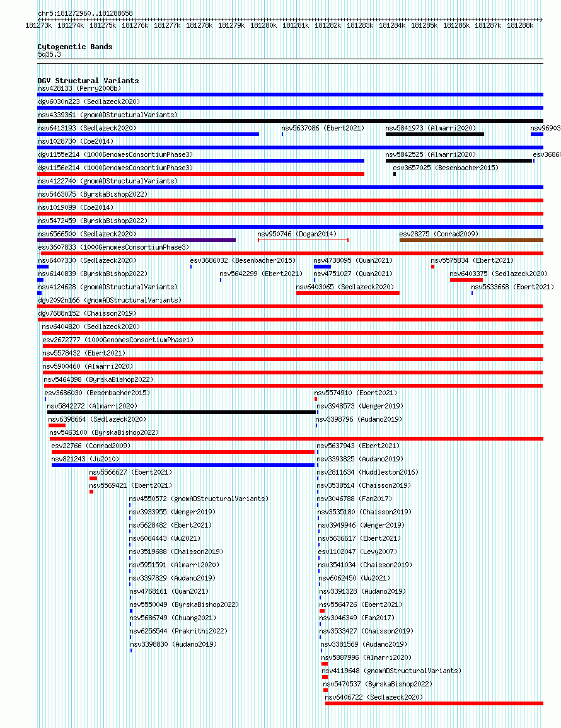561x728 pixels.
Task: Select the nsv5578432 (Ebert2021) label
Action: (84, 353)
